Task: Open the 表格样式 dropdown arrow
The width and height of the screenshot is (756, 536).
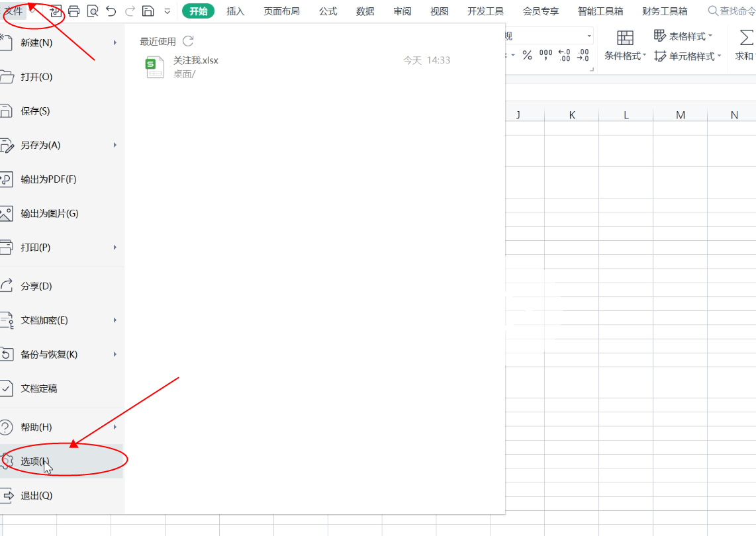Action: pos(710,36)
